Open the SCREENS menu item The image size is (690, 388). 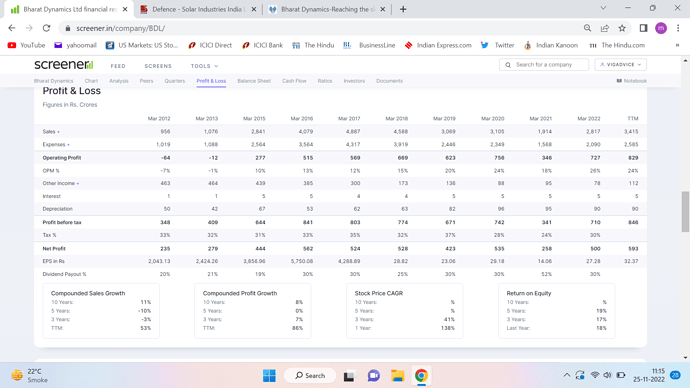[x=158, y=66]
